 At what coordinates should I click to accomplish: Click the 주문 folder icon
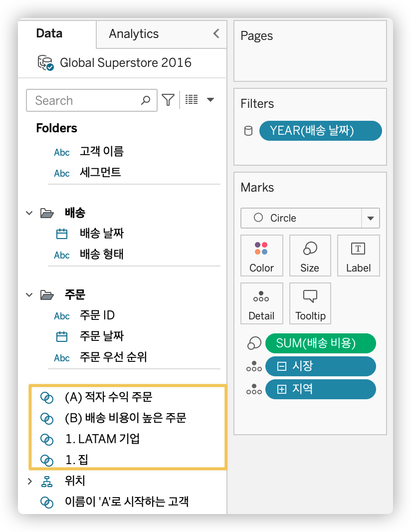47,295
